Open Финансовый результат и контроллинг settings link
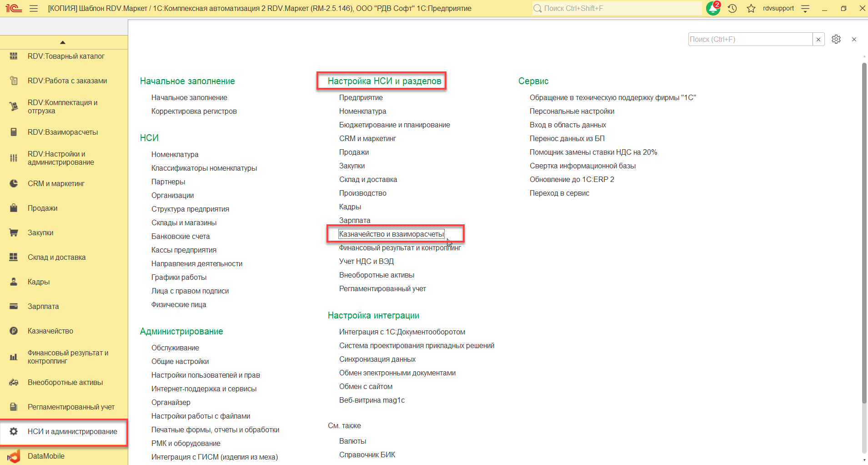The width and height of the screenshot is (868, 465). [x=400, y=248]
